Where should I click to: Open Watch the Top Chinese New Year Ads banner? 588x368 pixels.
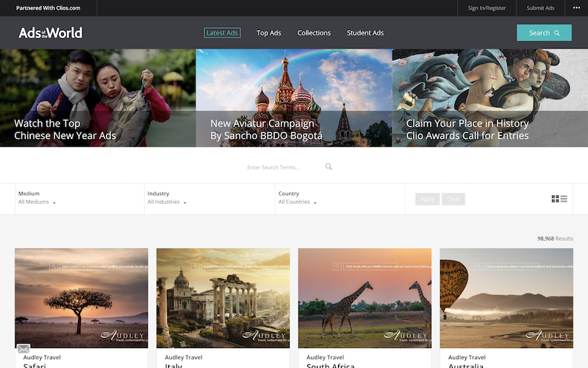[x=98, y=98]
